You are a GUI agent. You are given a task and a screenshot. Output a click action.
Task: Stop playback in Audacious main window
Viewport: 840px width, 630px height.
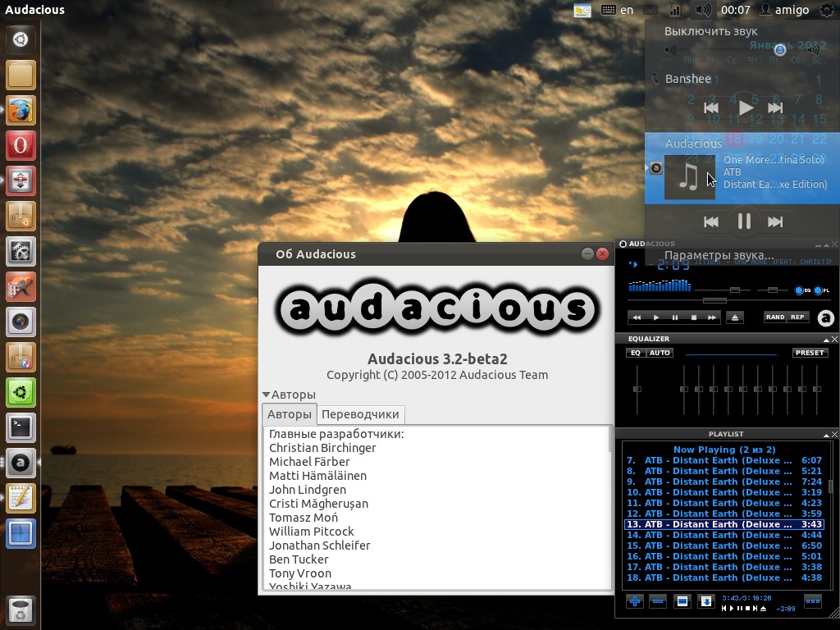(x=693, y=317)
